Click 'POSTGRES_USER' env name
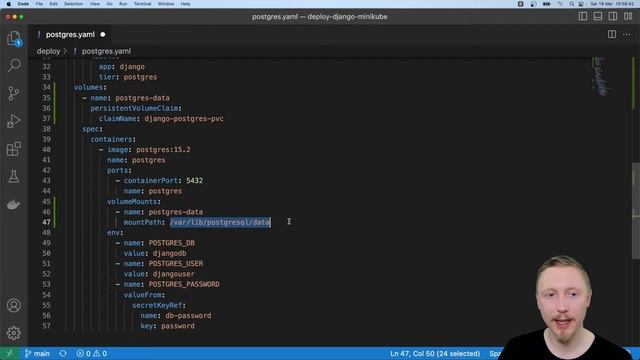Screen dimensions: 640x360 pyautogui.click(x=176, y=264)
